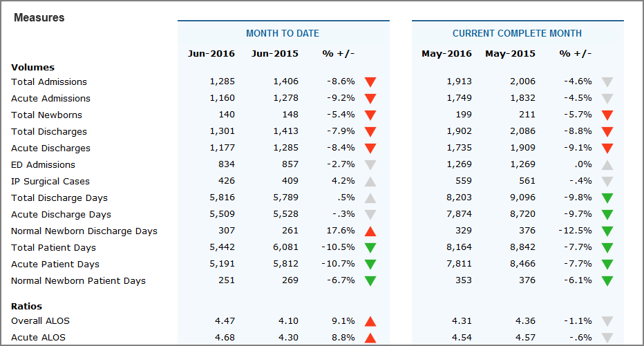Click red down arrow for Total Admissions month-to-date
Image resolution: width=644 pixels, height=346 pixels.
[x=370, y=82]
